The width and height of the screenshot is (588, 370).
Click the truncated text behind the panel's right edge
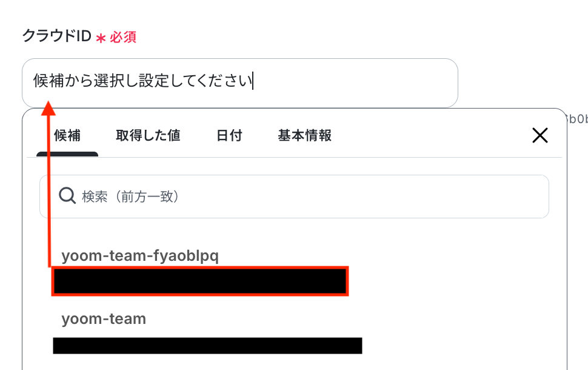click(577, 119)
